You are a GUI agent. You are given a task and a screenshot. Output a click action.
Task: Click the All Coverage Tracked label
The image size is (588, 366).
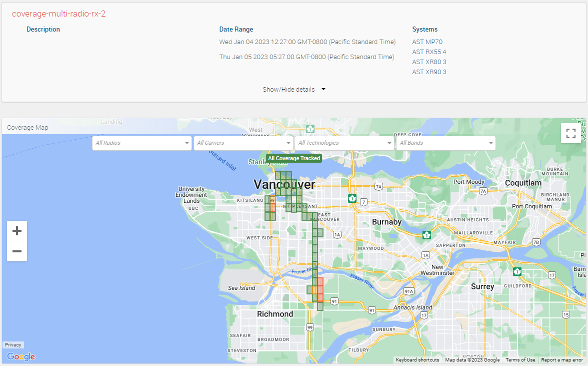294,158
